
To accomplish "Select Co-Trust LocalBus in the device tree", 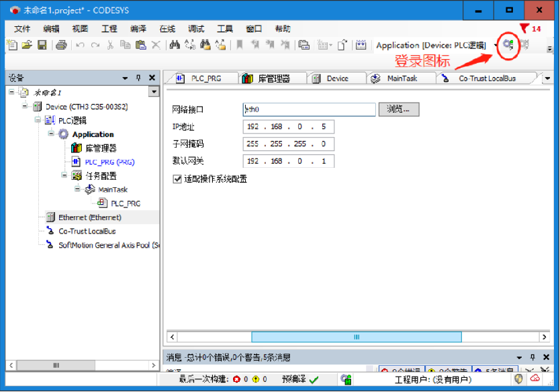I will click(87, 231).
